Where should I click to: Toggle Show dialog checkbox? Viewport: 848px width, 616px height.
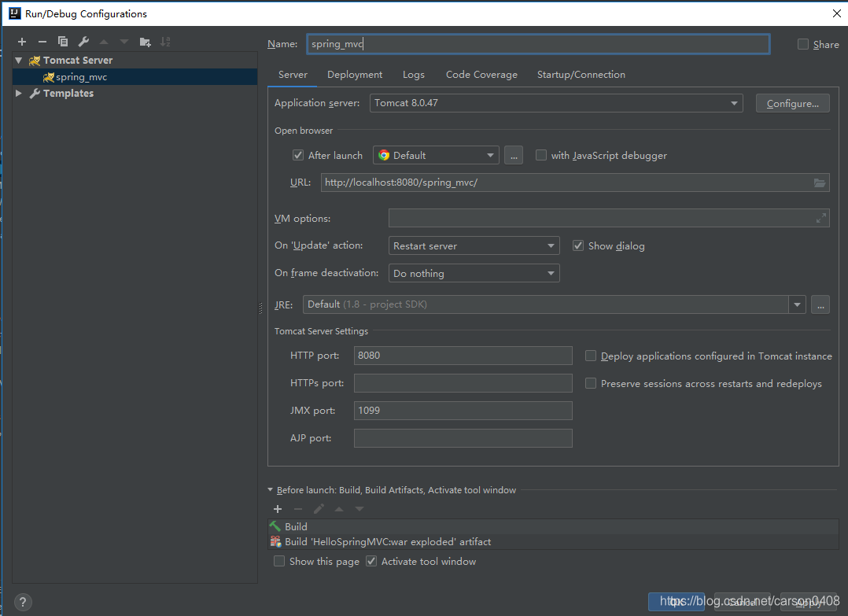click(x=578, y=245)
